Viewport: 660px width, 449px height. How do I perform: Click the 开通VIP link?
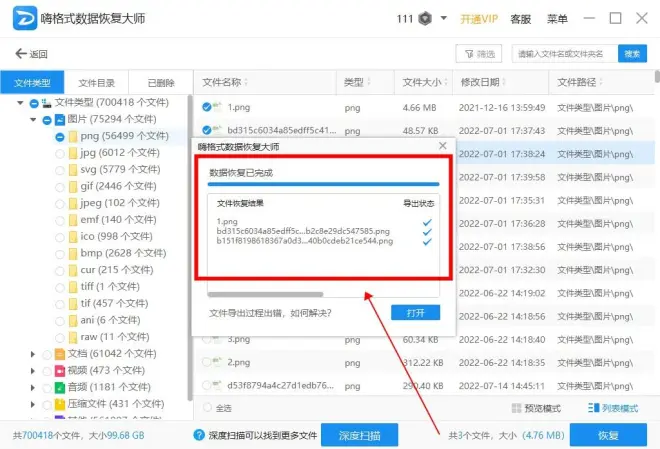coord(479,19)
